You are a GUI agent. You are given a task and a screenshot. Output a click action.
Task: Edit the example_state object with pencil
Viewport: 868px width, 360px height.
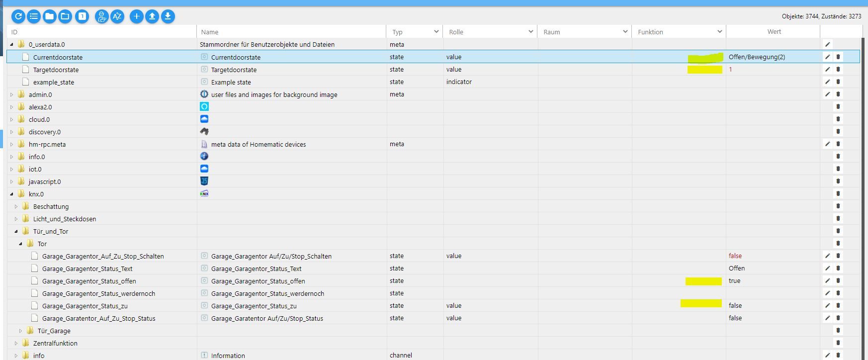828,82
